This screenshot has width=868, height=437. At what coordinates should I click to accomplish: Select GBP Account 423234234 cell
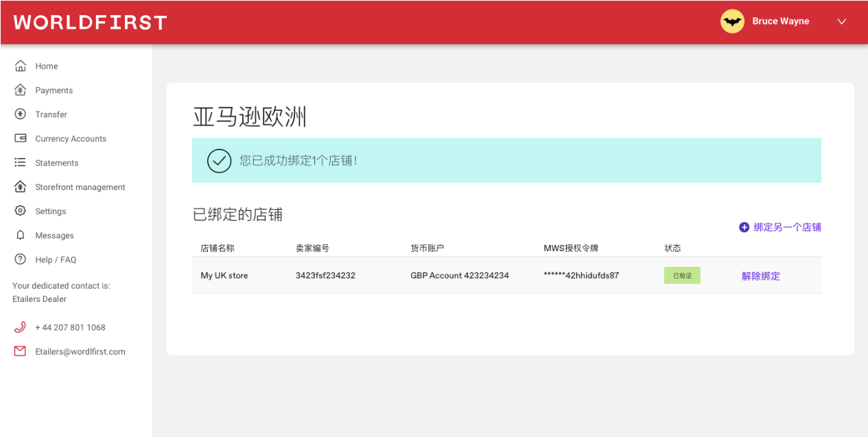(460, 275)
